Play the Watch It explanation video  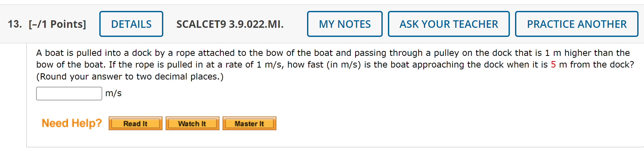[192, 123]
